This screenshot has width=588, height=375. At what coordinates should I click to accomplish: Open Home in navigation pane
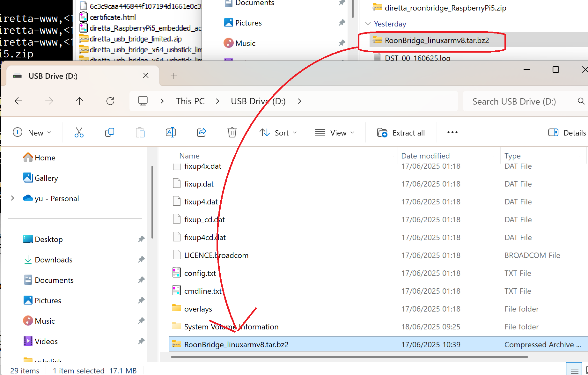39,158
